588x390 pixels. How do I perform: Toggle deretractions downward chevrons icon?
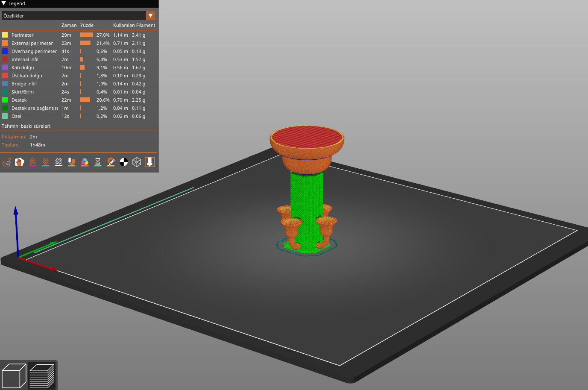coord(46,162)
